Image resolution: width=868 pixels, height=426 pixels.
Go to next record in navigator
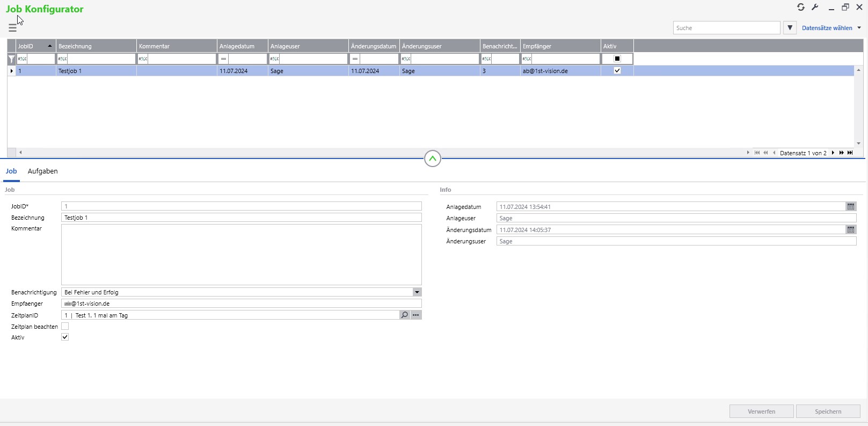point(833,153)
